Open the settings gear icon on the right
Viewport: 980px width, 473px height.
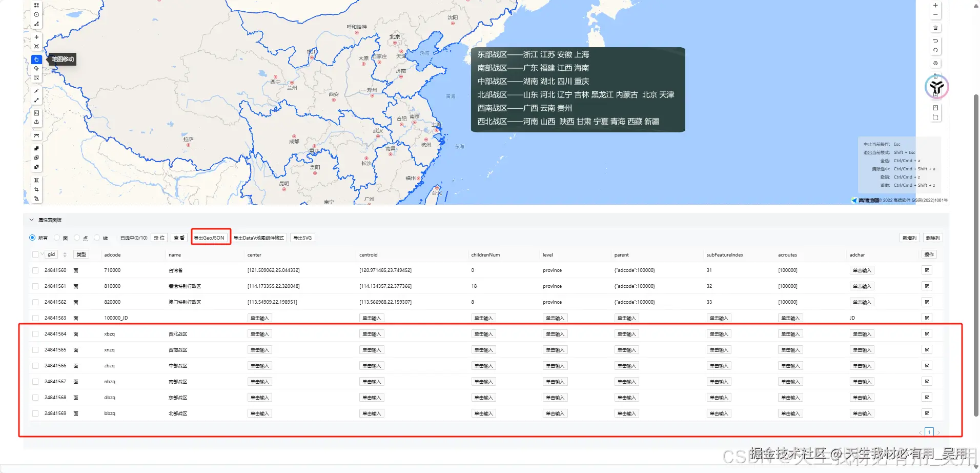(935, 63)
